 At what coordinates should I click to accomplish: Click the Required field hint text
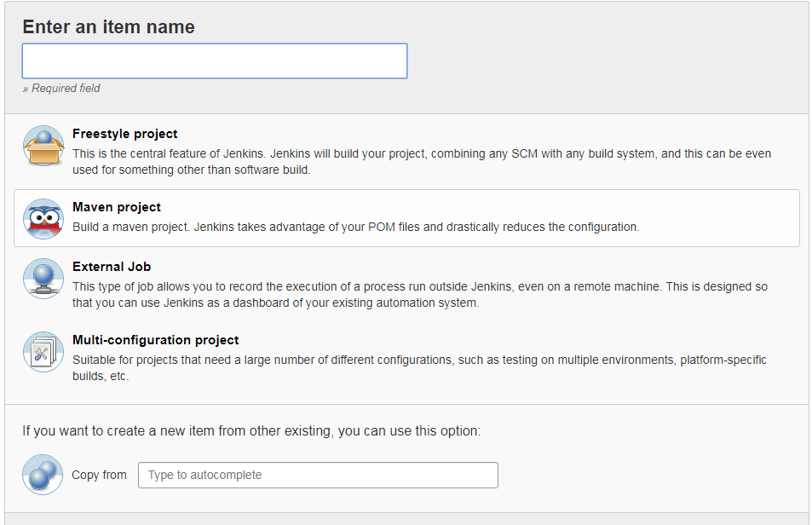[61, 89]
